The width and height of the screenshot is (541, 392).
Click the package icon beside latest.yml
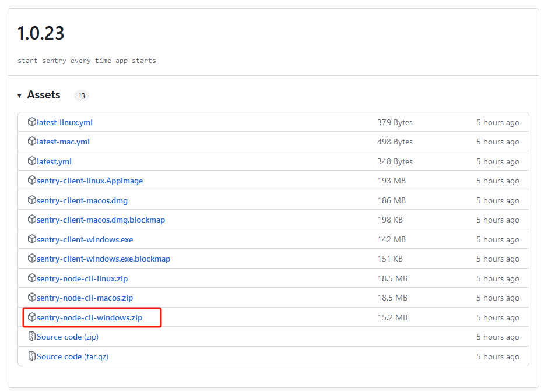coord(31,161)
